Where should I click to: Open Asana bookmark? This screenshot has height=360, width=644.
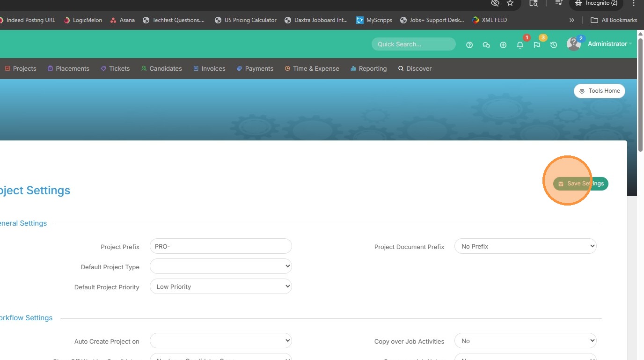[122, 20]
